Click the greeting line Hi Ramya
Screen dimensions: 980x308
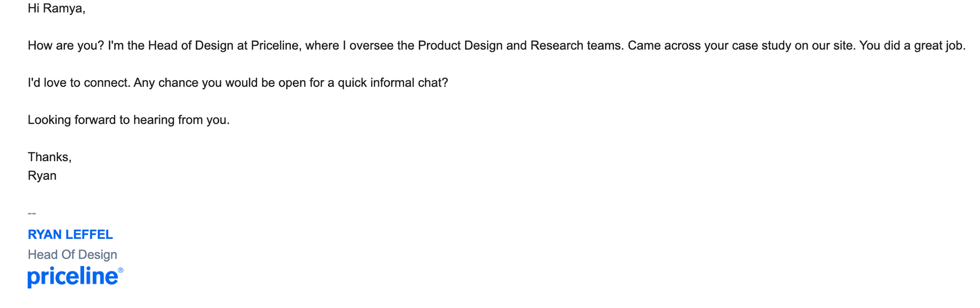coord(56,9)
